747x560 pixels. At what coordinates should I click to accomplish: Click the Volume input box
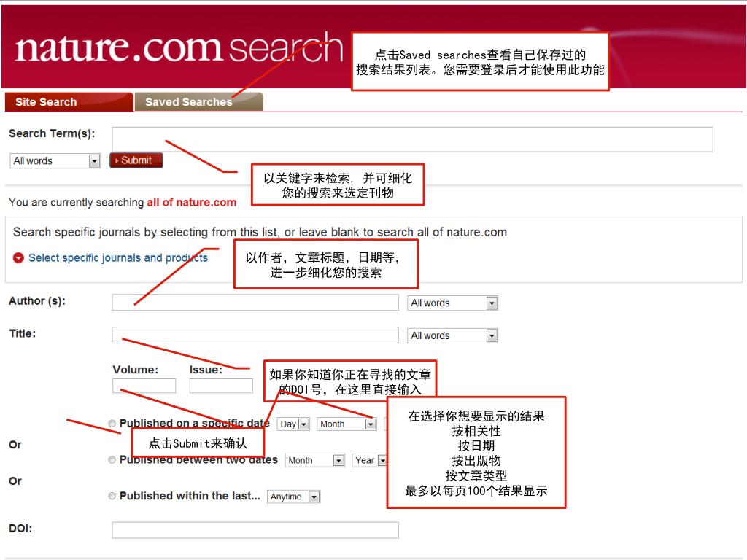(144, 386)
